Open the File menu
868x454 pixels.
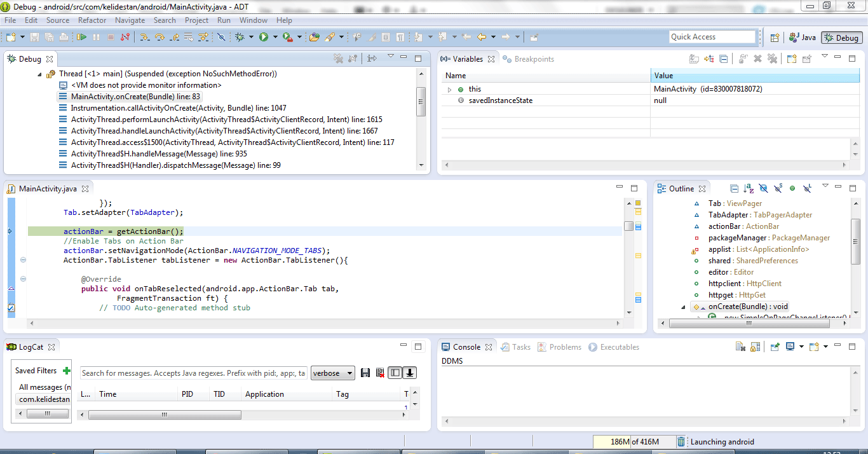point(10,20)
